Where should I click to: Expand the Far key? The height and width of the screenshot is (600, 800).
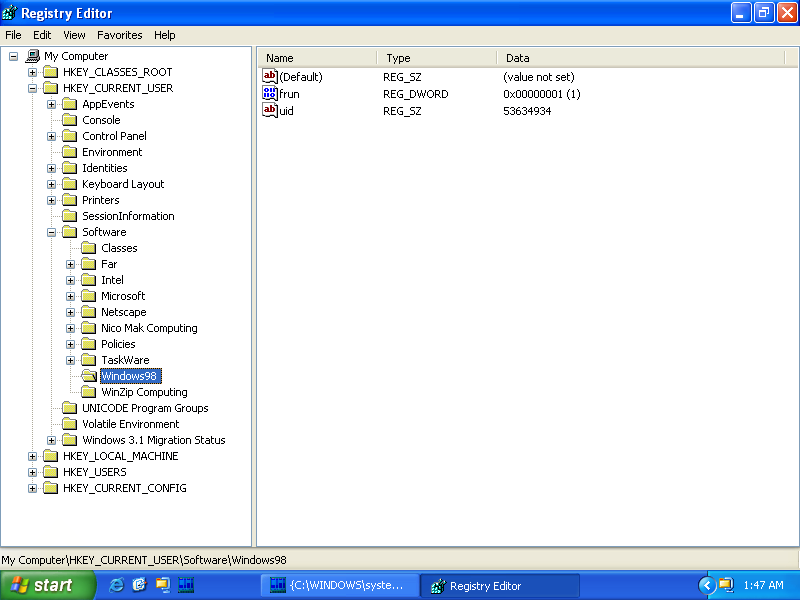pyautogui.click(x=71, y=264)
